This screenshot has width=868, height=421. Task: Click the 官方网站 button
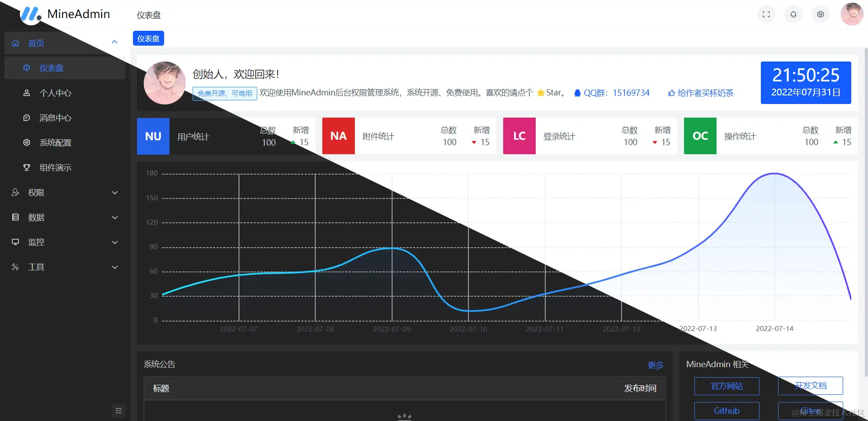[x=727, y=386]
